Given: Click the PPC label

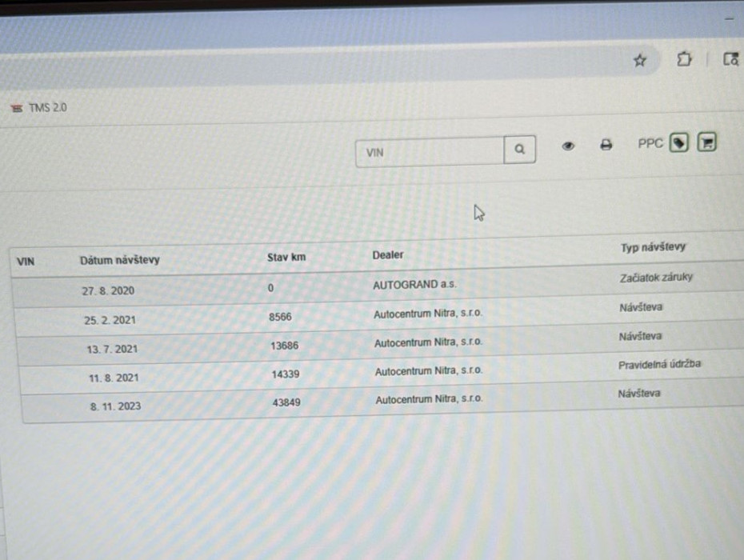Looking at the screenshot, I should (x=650, y=143).
